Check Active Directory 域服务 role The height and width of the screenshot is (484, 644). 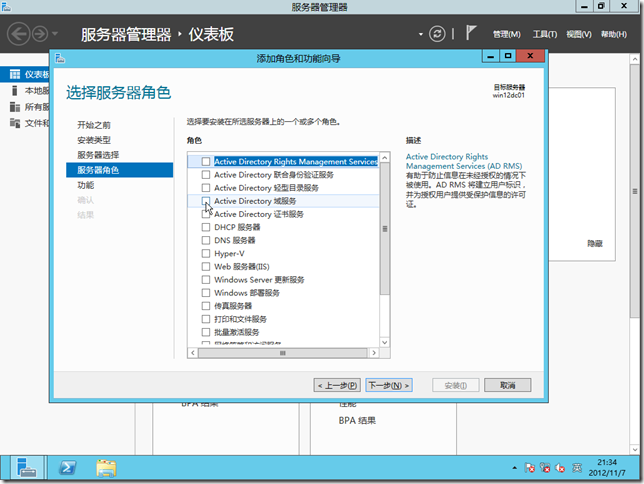206,201
